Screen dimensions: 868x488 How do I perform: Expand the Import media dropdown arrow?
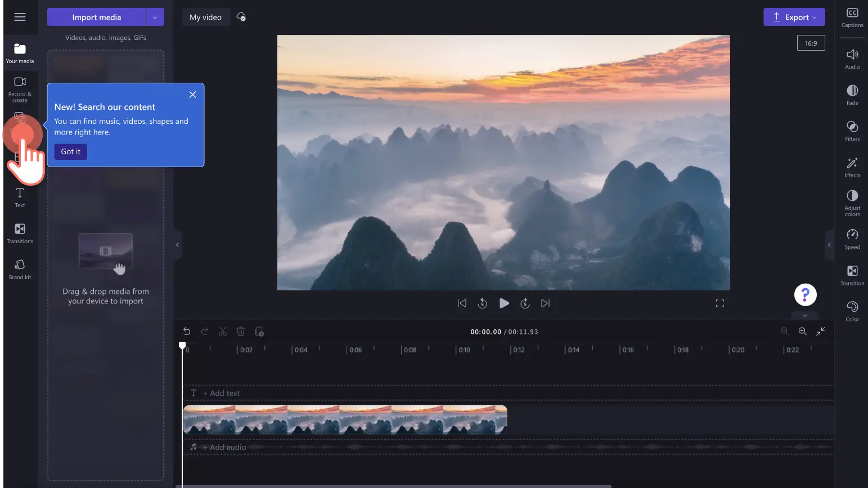coord(155,17)
